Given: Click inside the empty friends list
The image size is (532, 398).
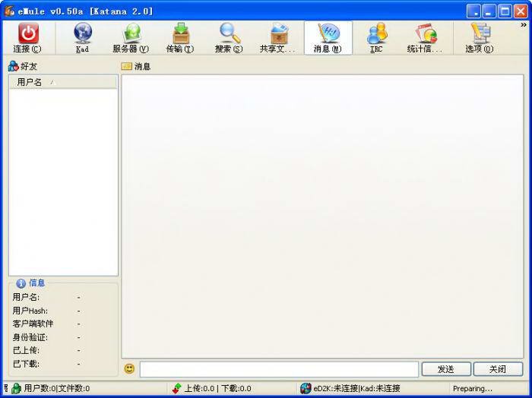Looking at the screenshot, I should tap(63, 182).
